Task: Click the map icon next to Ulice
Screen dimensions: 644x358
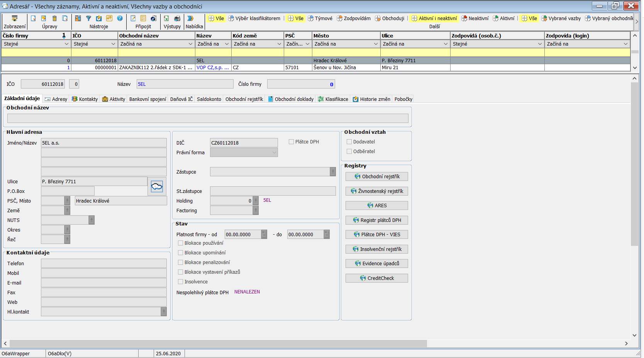Action: (x=157, y=187)
